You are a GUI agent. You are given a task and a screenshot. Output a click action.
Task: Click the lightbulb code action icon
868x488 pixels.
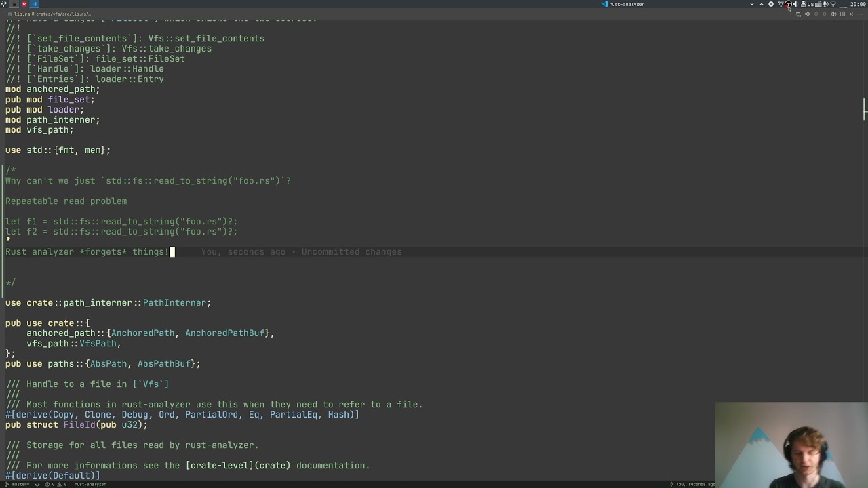(x=8, y=240)
